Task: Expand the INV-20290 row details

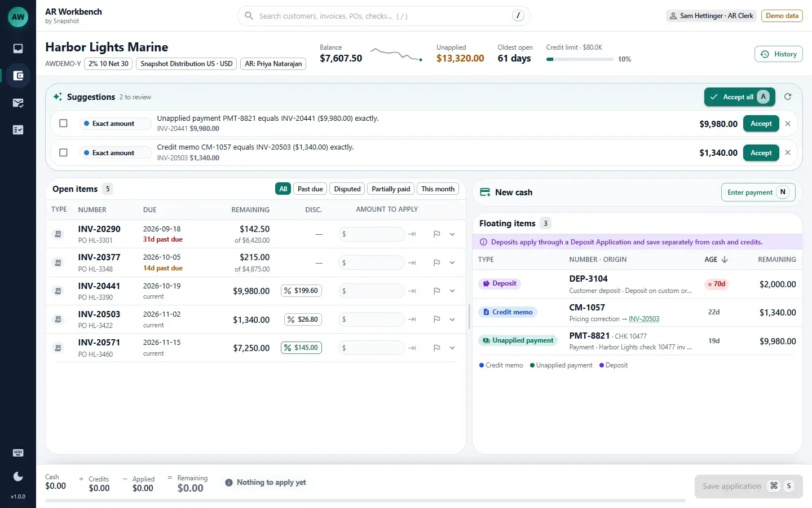Action: pyautogui.click(x=452, y=234)
